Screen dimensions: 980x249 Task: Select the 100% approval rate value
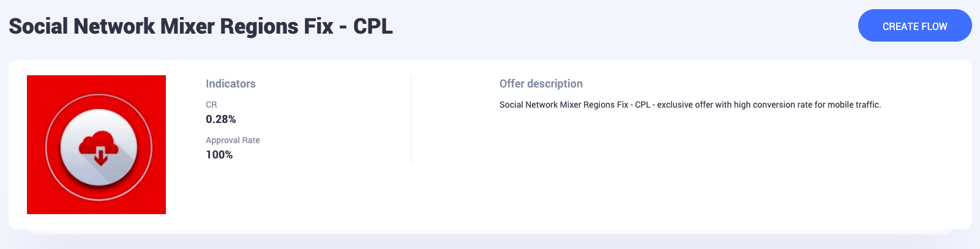click(x=219, y=155)
